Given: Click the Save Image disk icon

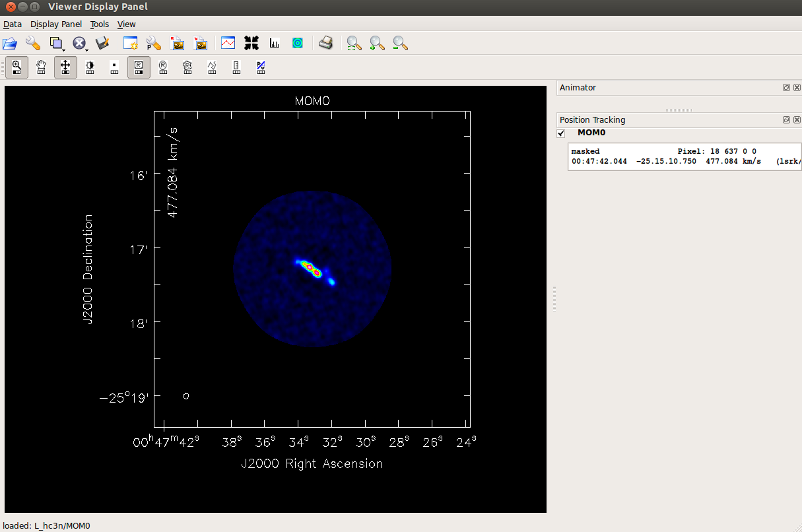Looking at the screenshot, I should [102, 44].
